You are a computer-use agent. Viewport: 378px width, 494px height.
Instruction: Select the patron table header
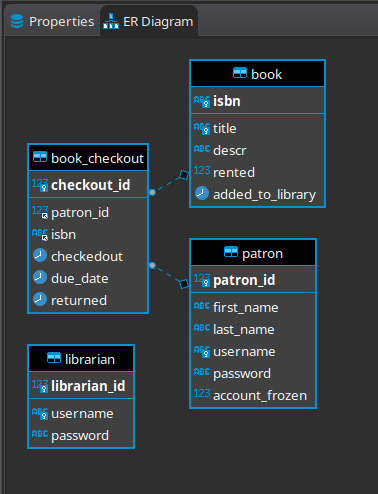point(253,253)
